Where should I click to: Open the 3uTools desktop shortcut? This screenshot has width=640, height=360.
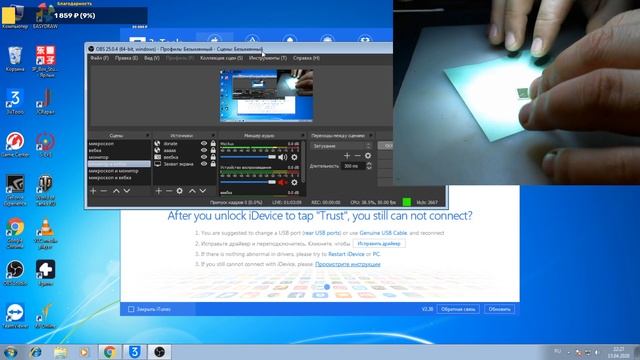pos(15,102)
